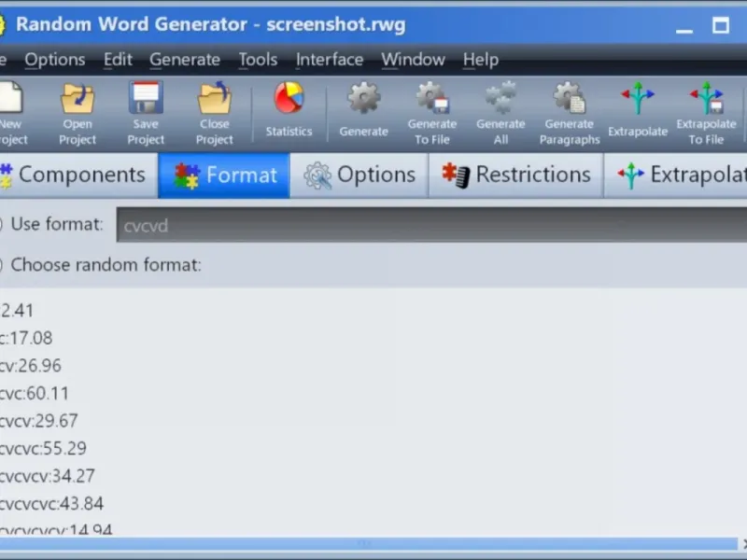Click the Use format text field
Viewport: 747px width, 560px height.
coord(431,225)
